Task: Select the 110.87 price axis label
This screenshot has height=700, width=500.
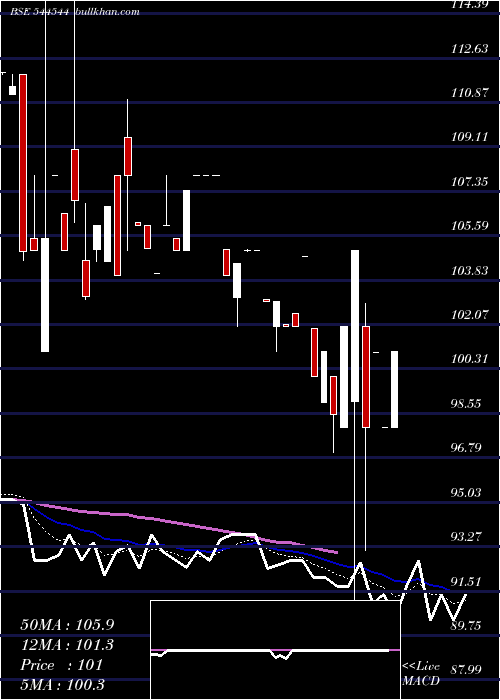Action: tap(469, 93)
